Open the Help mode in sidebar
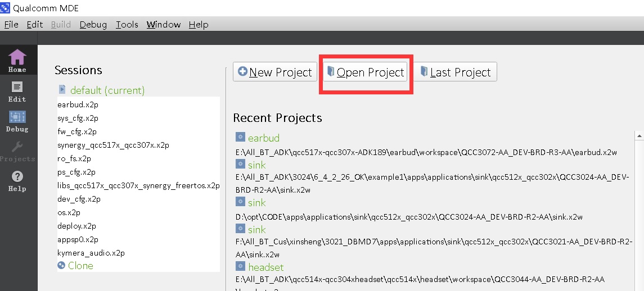The image size is (644, 291). (17, 181)
